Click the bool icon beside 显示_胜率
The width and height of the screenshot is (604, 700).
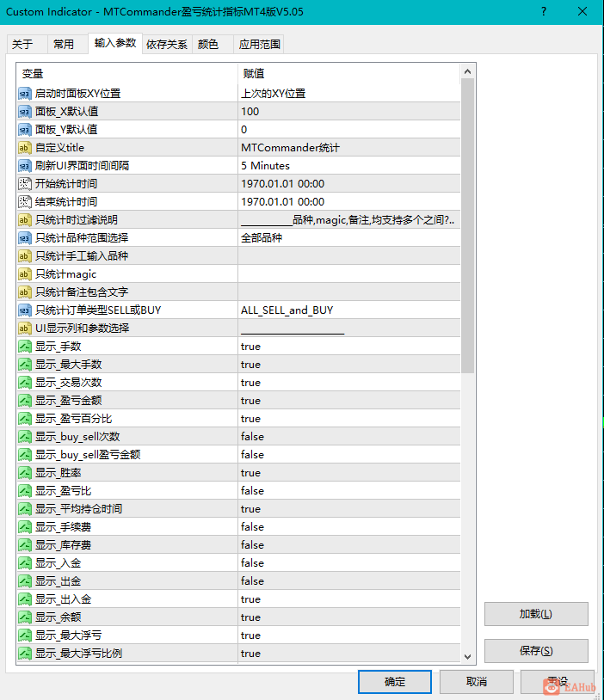coord(25,473)
